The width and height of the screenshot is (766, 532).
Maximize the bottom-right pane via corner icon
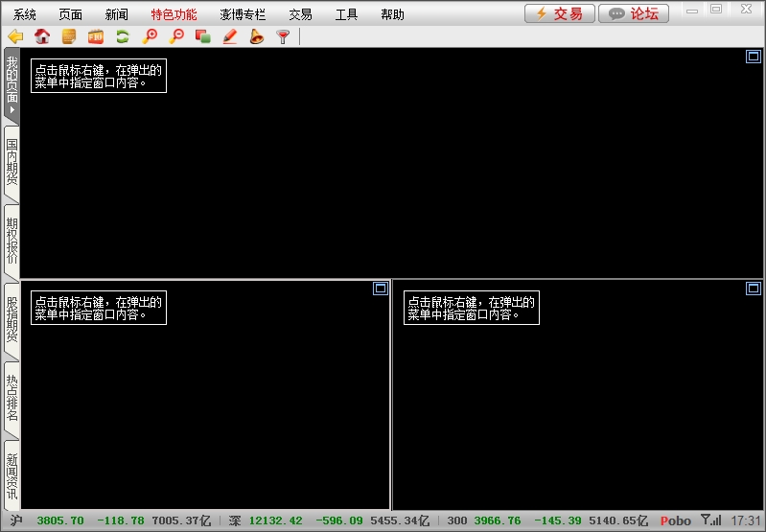[754, 289]
